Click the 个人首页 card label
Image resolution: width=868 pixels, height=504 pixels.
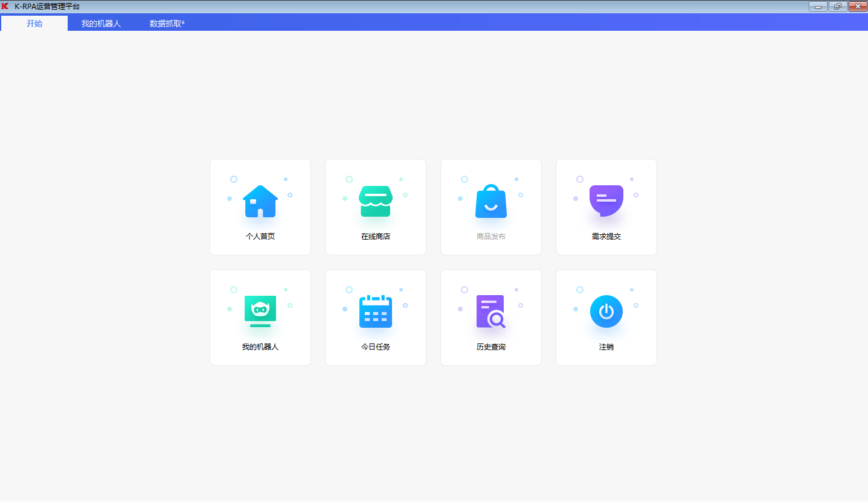point(260,236)
